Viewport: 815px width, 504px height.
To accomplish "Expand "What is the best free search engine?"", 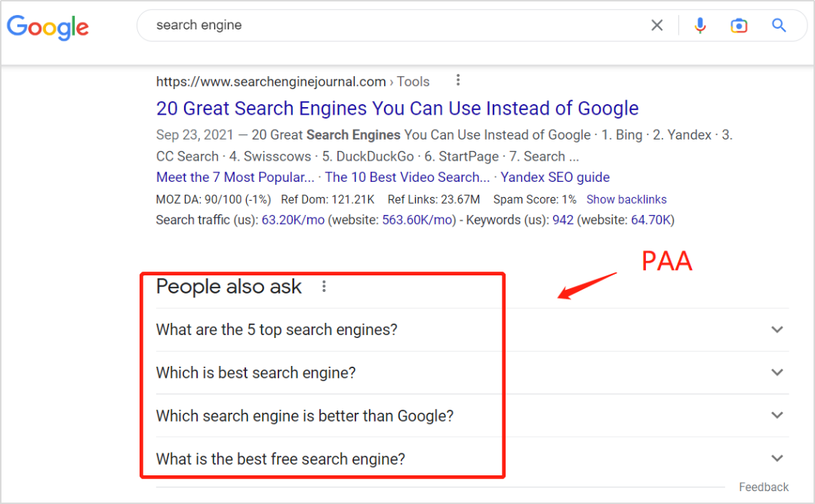I will [x=777, y=459].
